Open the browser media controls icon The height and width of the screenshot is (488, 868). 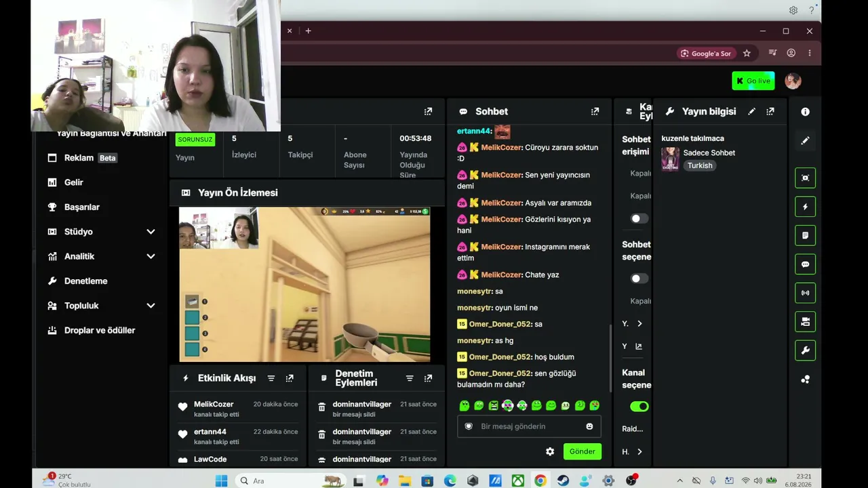point(772,53)
